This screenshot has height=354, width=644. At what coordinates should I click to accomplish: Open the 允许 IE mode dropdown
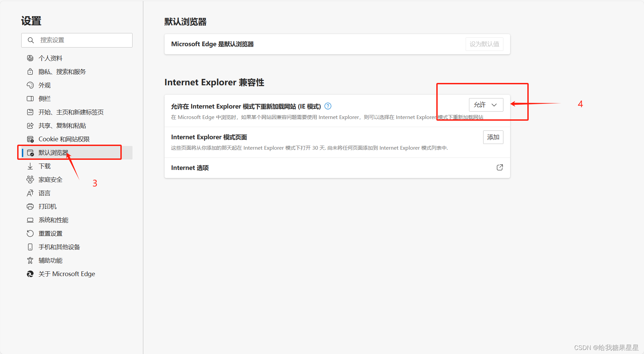coord(486,105)
